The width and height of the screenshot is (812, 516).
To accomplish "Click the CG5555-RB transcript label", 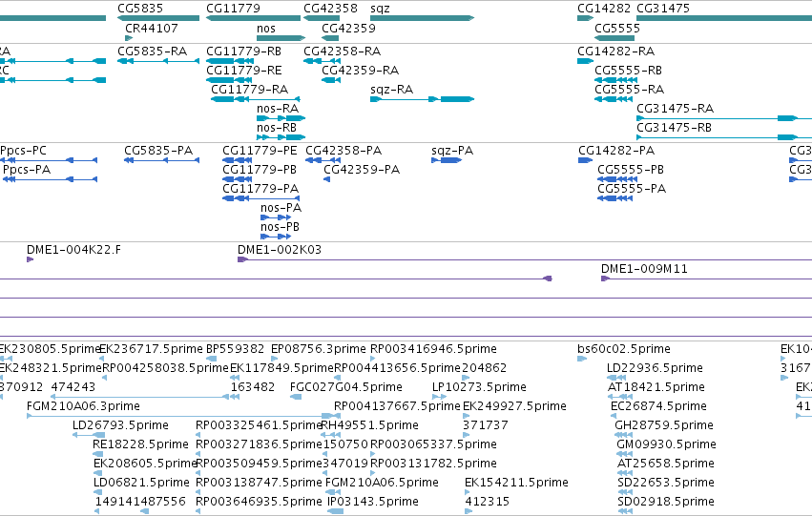I will point(628,71).
